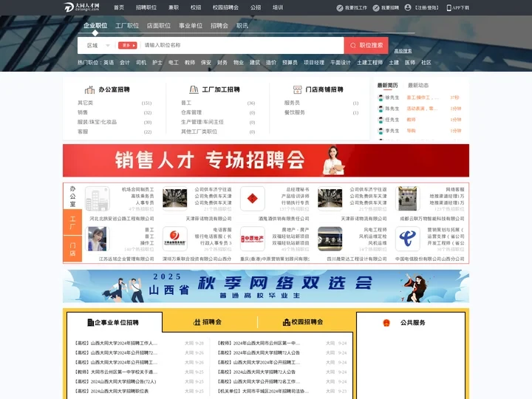Open the 培训 nav menu item

tap(278, 7)
